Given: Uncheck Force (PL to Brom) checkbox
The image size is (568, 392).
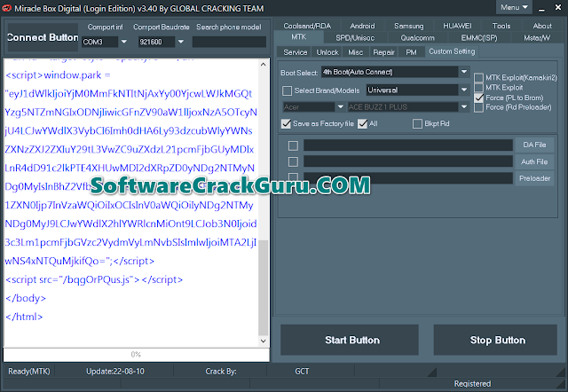Looking at the screenshot, I should (478, 98).
